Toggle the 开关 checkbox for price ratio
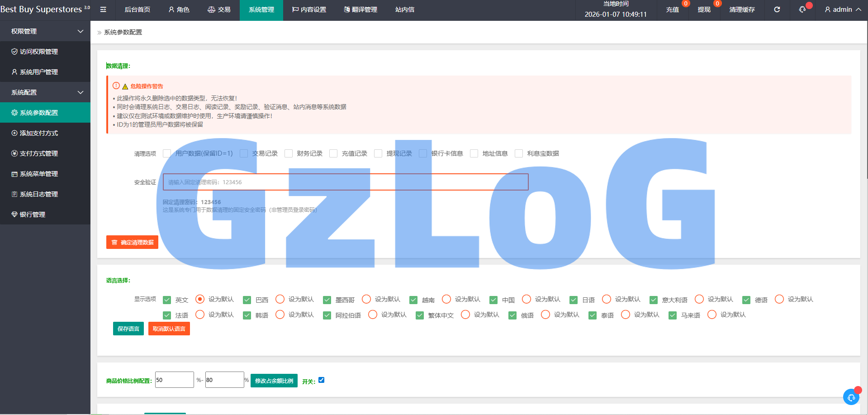868x415 pixels. (321, 380)
